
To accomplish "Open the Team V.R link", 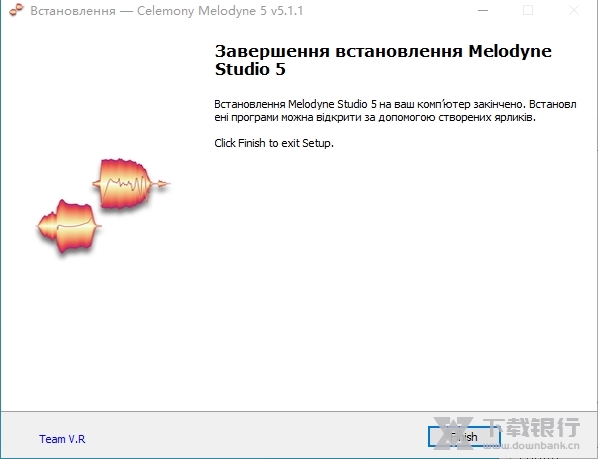I will 62,439.
